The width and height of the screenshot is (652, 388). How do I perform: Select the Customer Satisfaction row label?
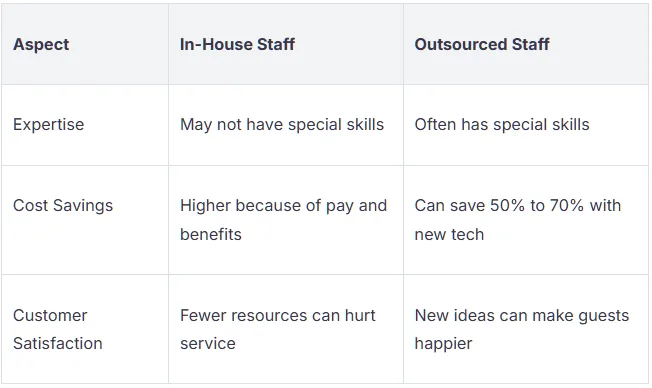click(x=58, y=329)
